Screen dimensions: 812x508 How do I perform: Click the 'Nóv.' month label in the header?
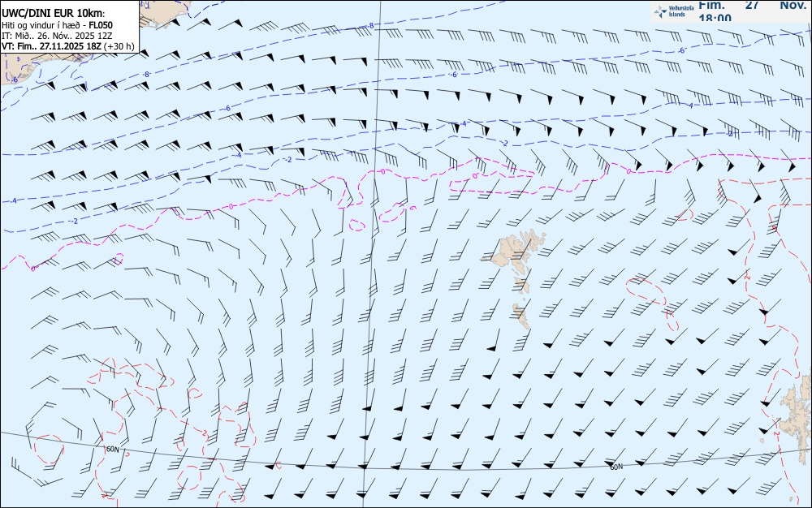793,5
